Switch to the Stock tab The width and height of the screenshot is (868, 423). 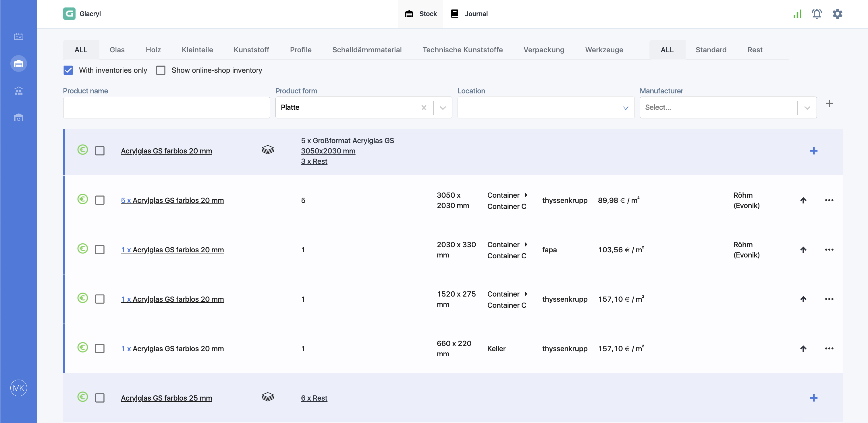421,14
